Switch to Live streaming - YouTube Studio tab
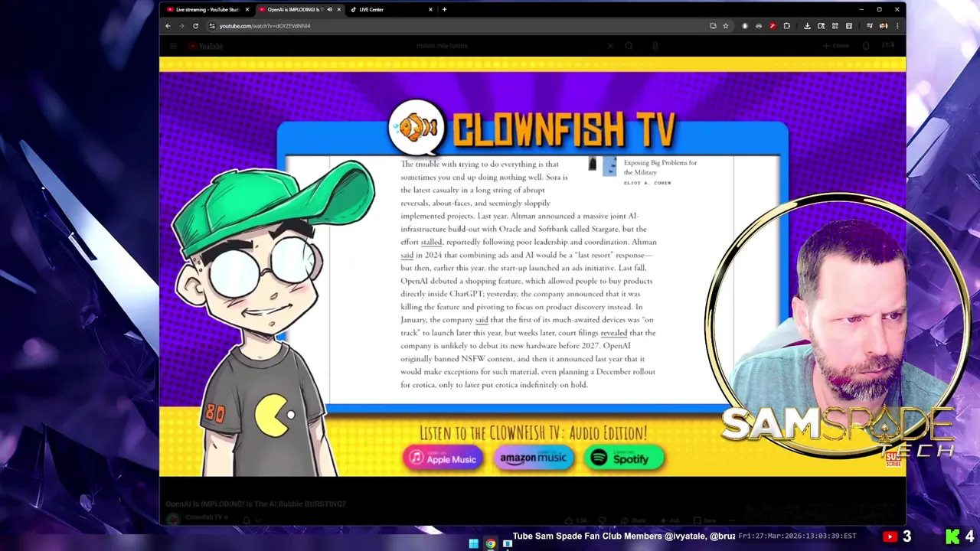Viewport: 980px width, 551px height. click(x=207, y=9)
